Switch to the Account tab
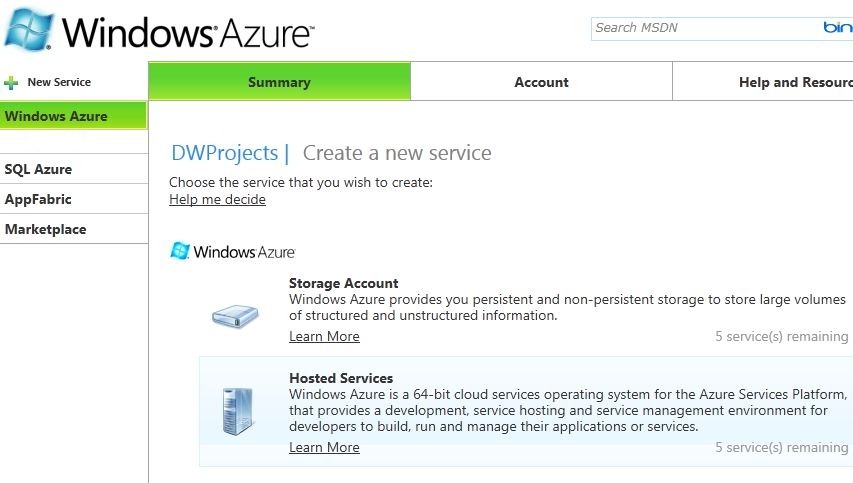This screenshot has height=483, width=853. tap(541, 82)
